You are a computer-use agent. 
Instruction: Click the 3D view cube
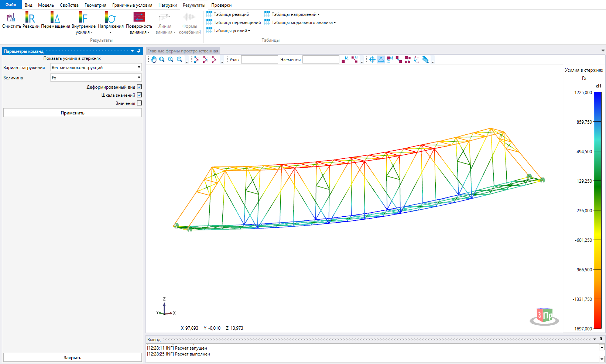click(x=544, y=316)
